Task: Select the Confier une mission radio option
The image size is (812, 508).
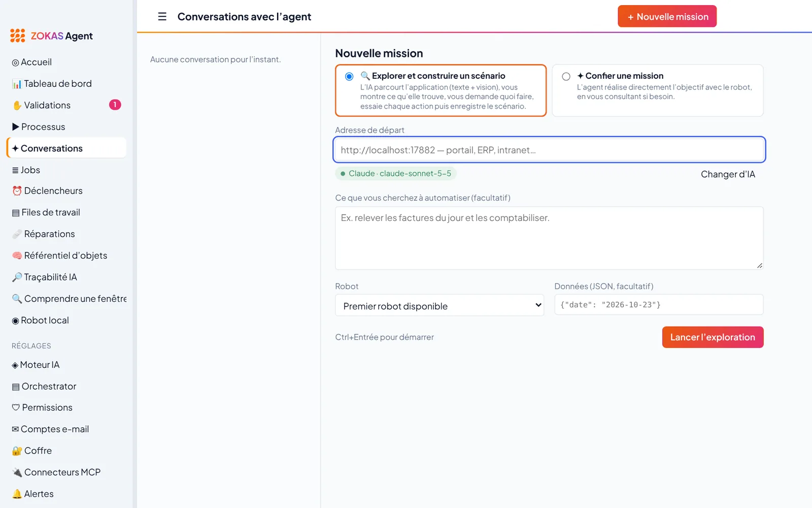Action: 566,77
